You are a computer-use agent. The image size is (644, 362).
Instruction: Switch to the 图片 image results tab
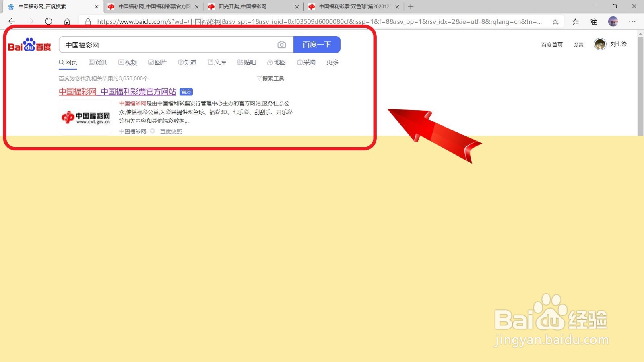[x=157, y=62]
